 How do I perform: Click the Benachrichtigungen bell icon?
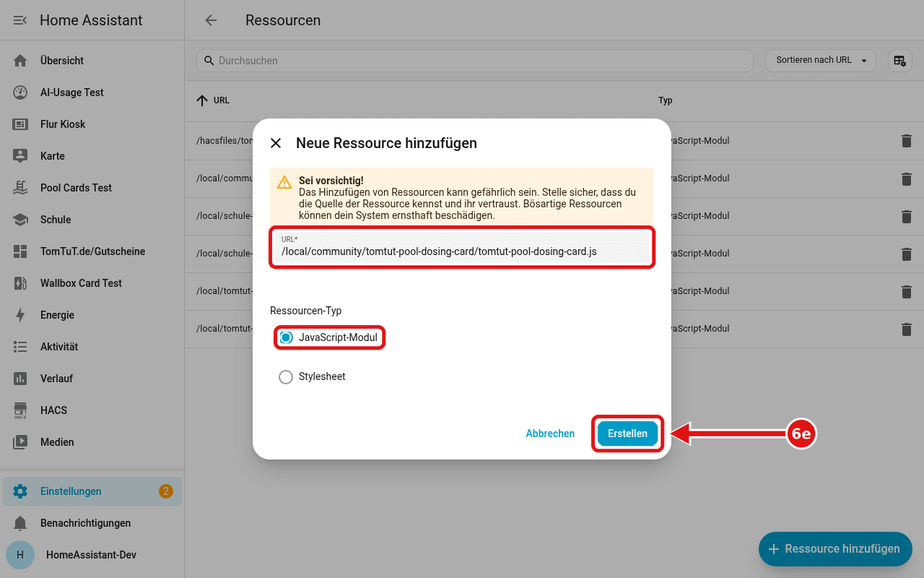(x=20, y=523)
